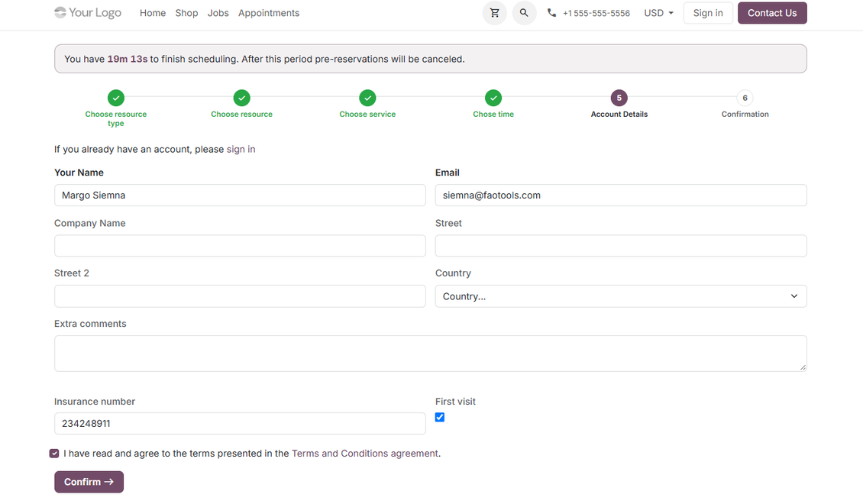This screenshot has width=863, height=504.
Task: Open the Appointments menu item
Action: coord(269,13)
